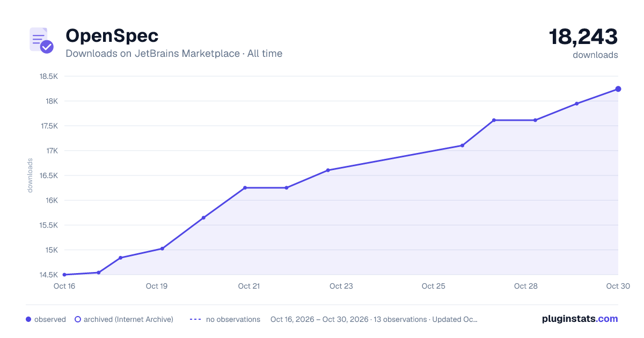Click the 18.5K y-axis label

point(48,76)
